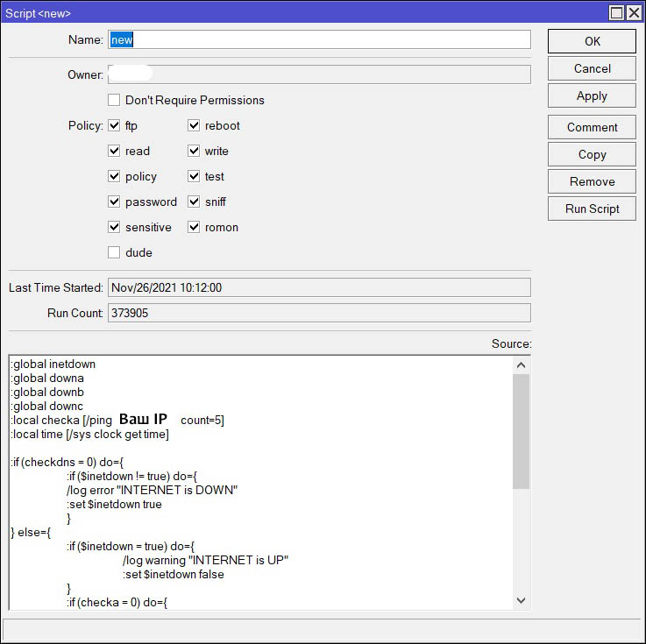Run Script button
Viewport: 646px width, 644px height.
(x=592, y=209)
